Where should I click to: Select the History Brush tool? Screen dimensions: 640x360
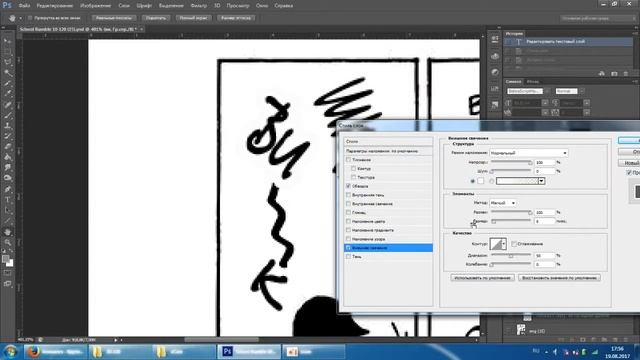click(7, 136)
